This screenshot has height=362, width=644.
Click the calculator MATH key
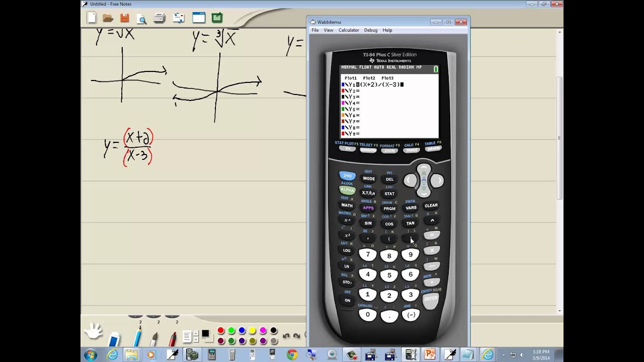(347, 205)
